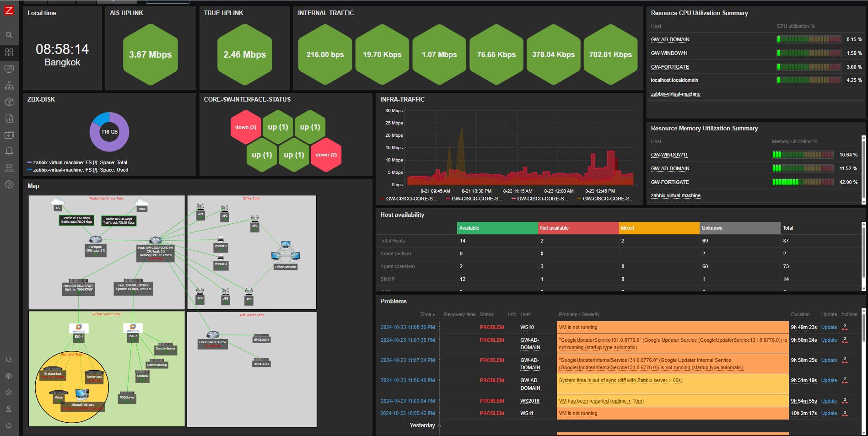Open the WS2016 host menu in Problems
Image resolution: width=868 pixels, height=436 pixels.
point(529,401)
